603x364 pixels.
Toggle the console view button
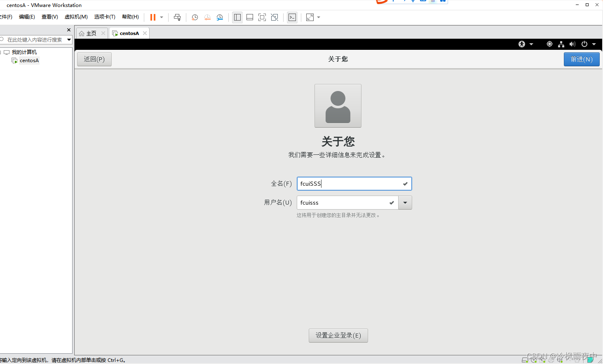292,17
